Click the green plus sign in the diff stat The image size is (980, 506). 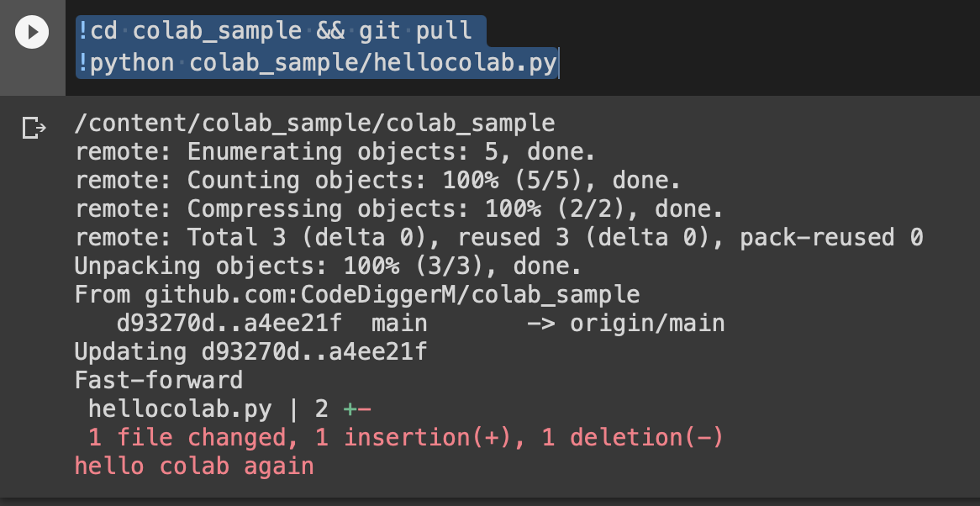350,409
